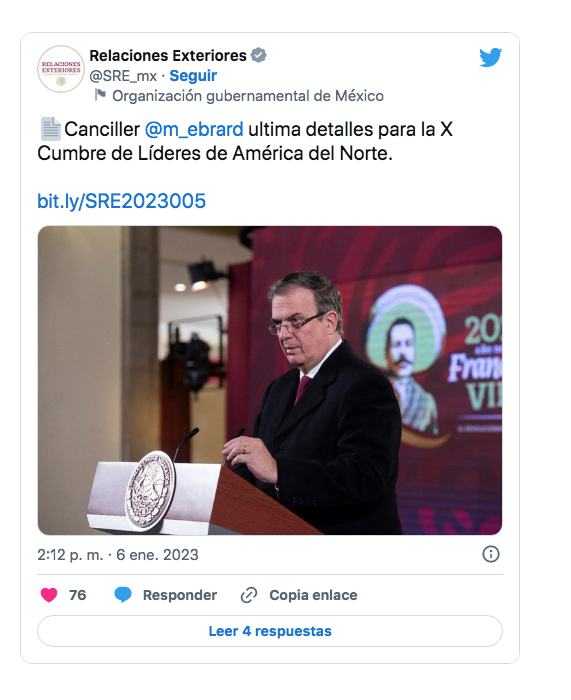Image resolution: width=571 pixels, height=700 pixels.
Task: Open the bit.ly/SRE2023005 link
Action: click(x=121, y=201)
